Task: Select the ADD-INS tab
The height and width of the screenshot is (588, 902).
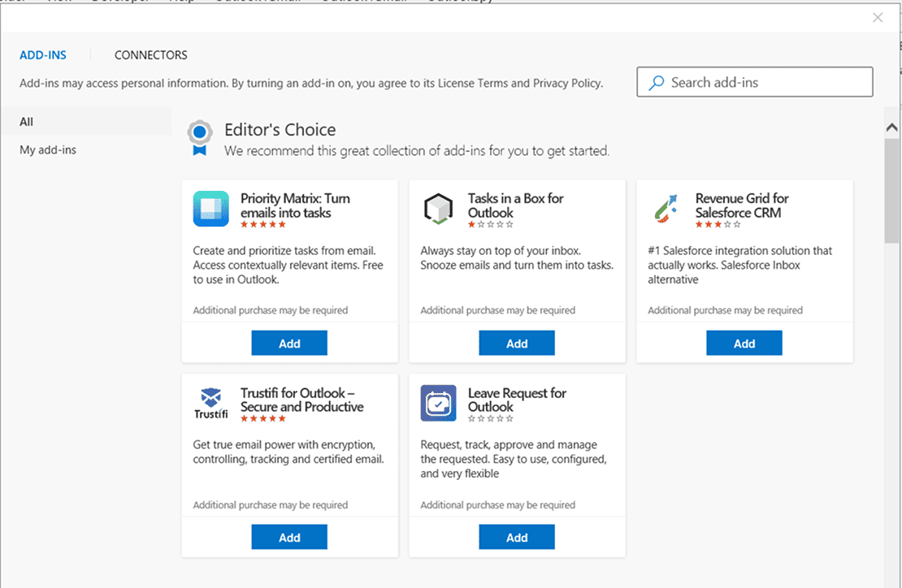Action: point(43,54)
